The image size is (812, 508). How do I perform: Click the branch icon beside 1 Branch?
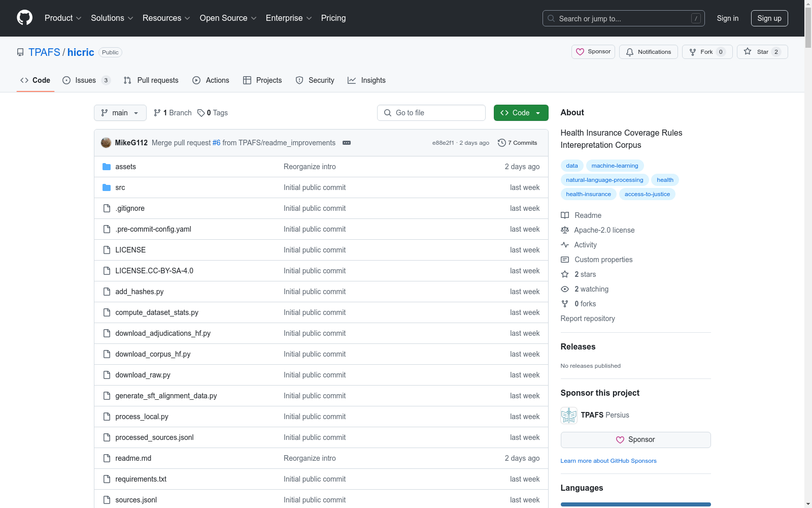click(157, 113)
